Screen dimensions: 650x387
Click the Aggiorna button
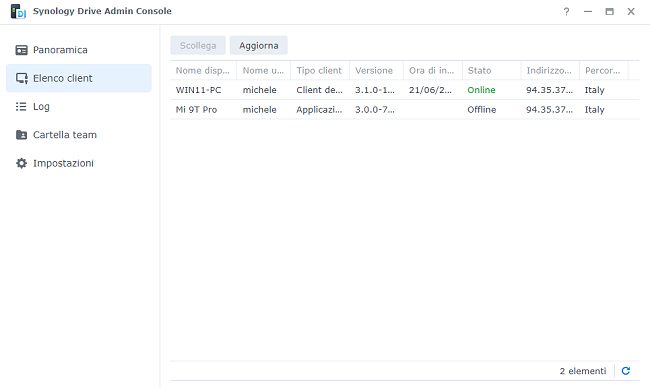point(259,46)
